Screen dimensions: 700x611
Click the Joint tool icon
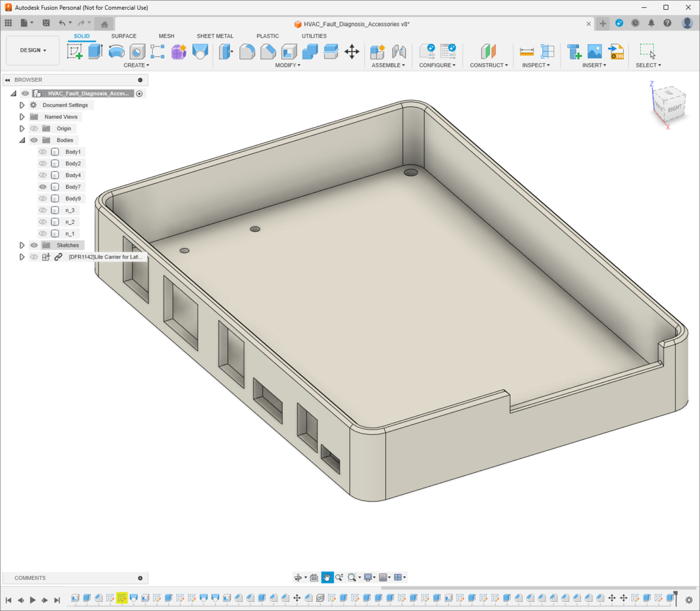click(x=399, y=52)
